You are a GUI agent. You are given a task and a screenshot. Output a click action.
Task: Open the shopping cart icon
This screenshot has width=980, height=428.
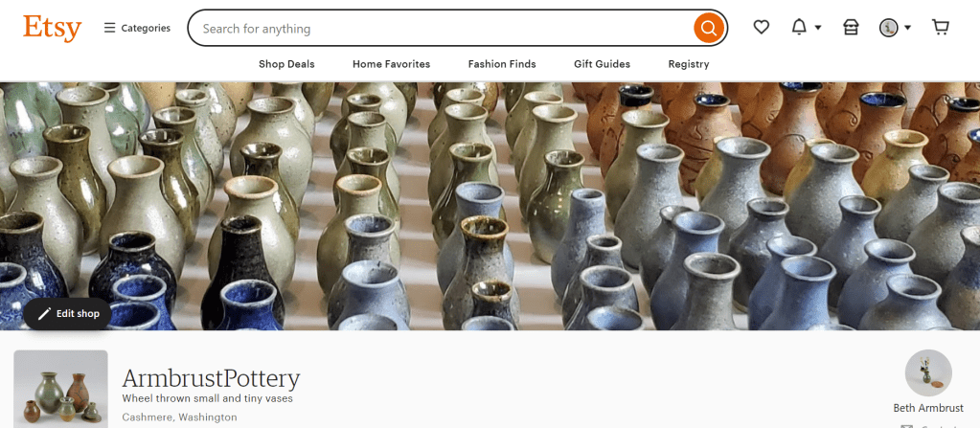[x=940, y=27]
